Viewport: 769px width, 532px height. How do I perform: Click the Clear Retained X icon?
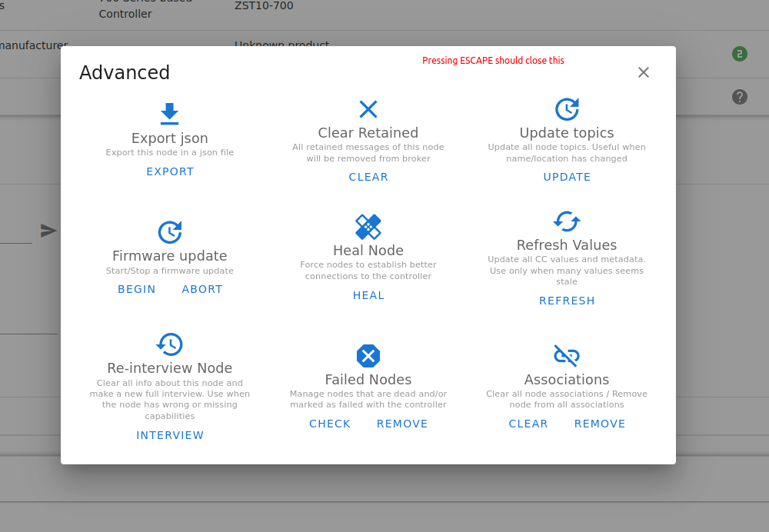pyautogui.click(x=368, y=109)
